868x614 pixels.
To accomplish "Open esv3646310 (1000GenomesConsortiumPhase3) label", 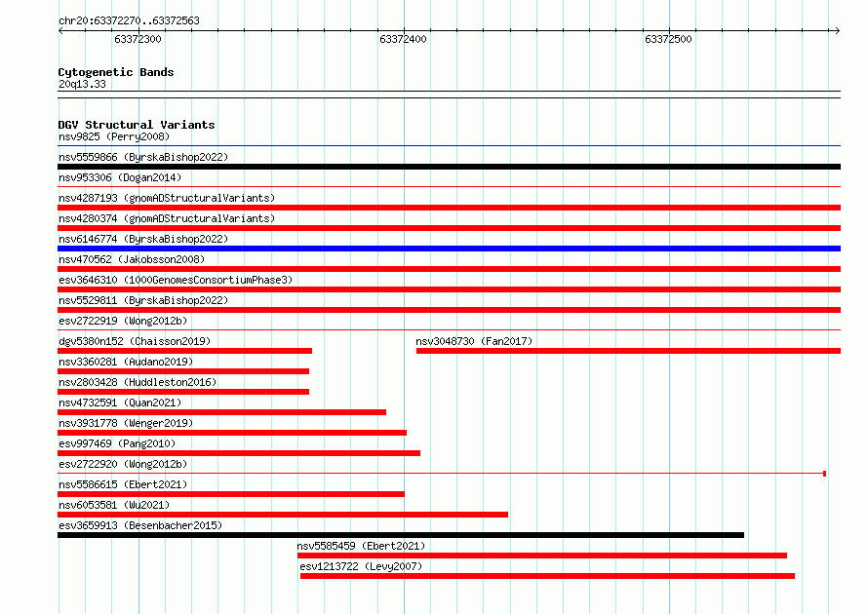I will (x=176, y=280).
